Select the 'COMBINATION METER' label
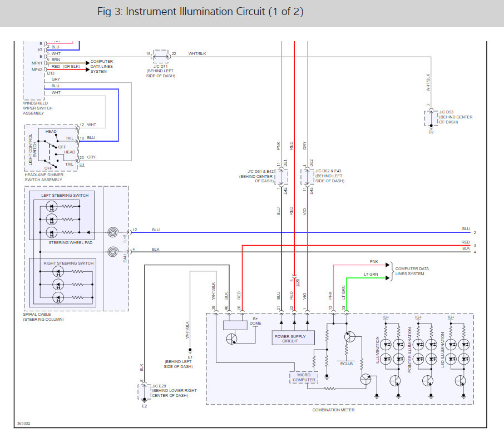The width and height of the screenshot is (504, 438). 333,410
